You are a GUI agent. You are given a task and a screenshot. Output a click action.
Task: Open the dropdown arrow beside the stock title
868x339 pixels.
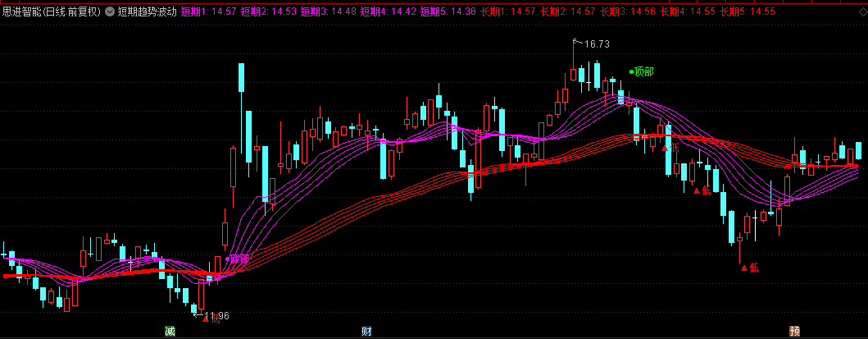pyautogui.click(x=108, y=11)
